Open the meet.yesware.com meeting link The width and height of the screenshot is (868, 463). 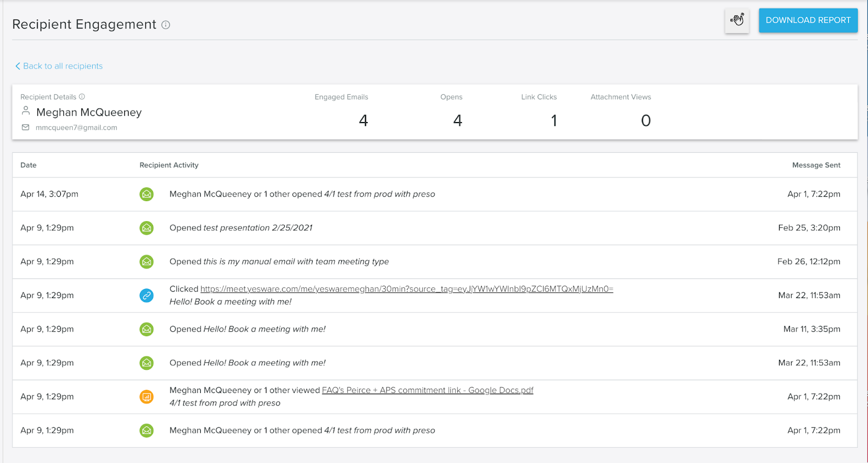pyautogui.click(x=406, y=289)
